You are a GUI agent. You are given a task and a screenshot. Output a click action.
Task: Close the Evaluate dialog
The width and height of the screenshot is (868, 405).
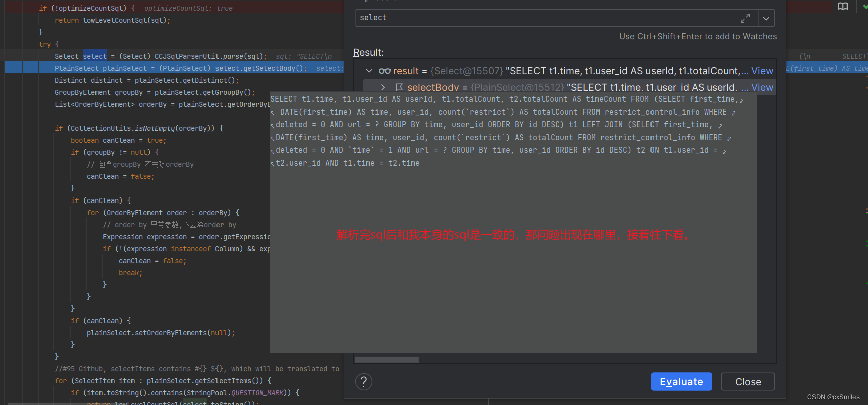(x=748, y=382)
